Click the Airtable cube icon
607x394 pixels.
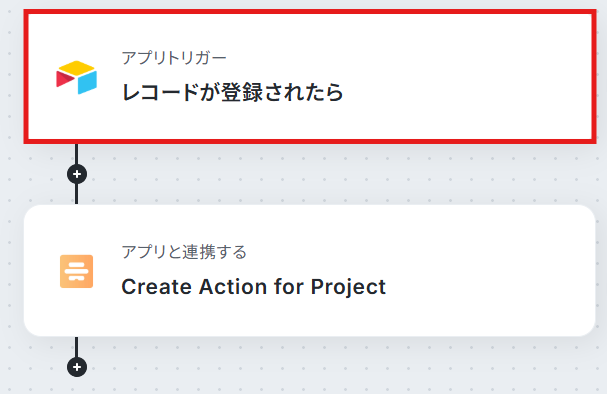pyautogui.click(x=77, y=77)
